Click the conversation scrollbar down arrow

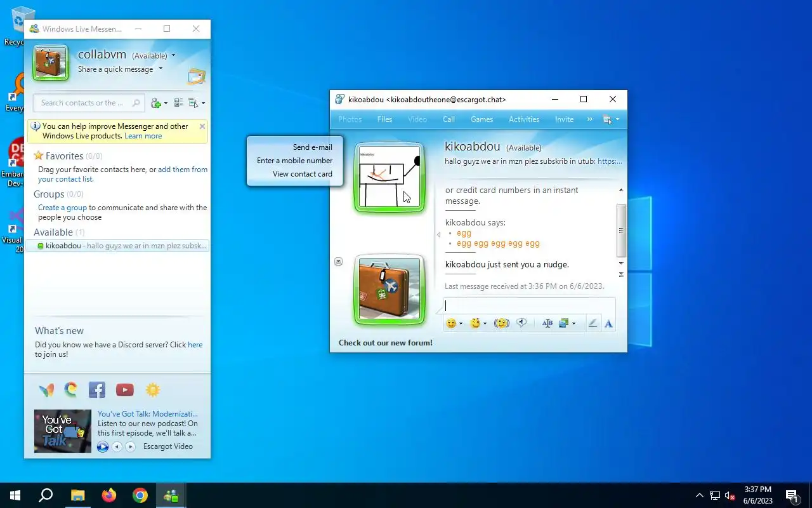tap(621, 263)
